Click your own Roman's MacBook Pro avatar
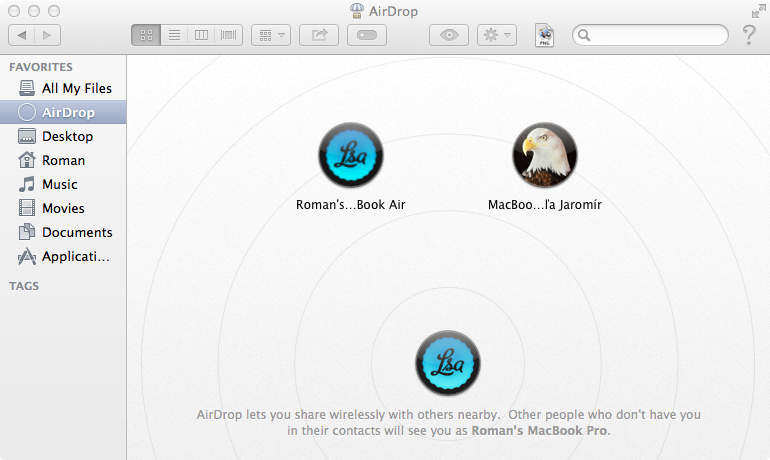The image size is (770, 460). [x=448, y=363]
